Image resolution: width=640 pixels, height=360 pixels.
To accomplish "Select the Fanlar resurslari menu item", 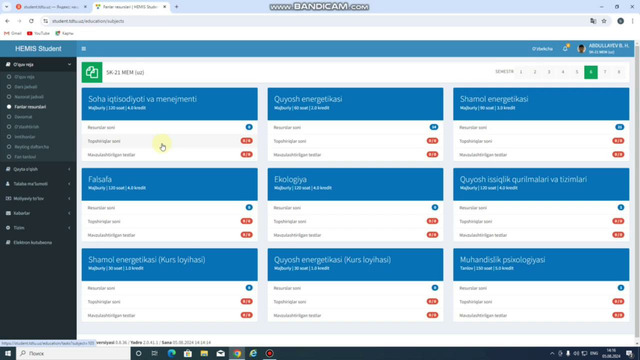I will 30,107.
